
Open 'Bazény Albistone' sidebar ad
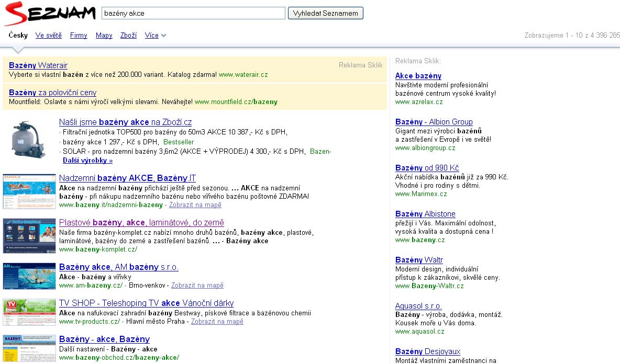[425, 214]
